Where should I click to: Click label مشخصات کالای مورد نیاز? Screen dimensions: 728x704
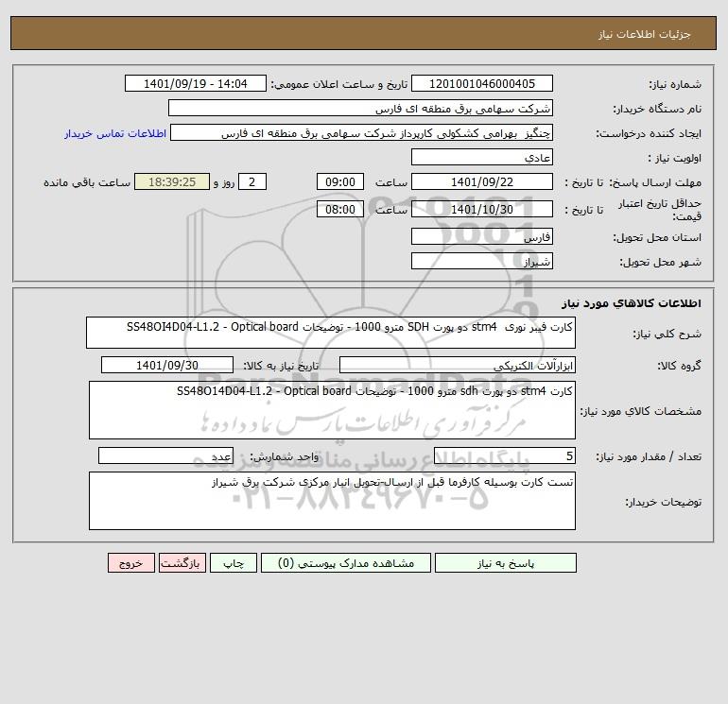click(x=641, y=411)
